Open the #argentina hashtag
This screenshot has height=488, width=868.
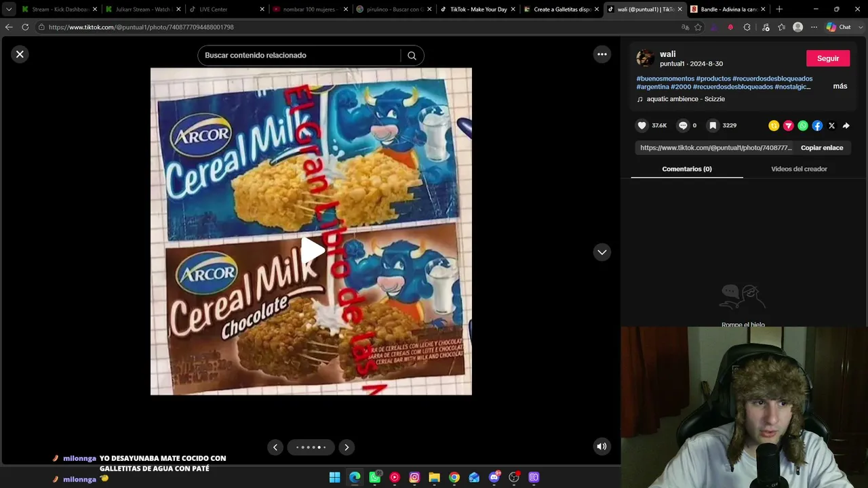[652, 87]
